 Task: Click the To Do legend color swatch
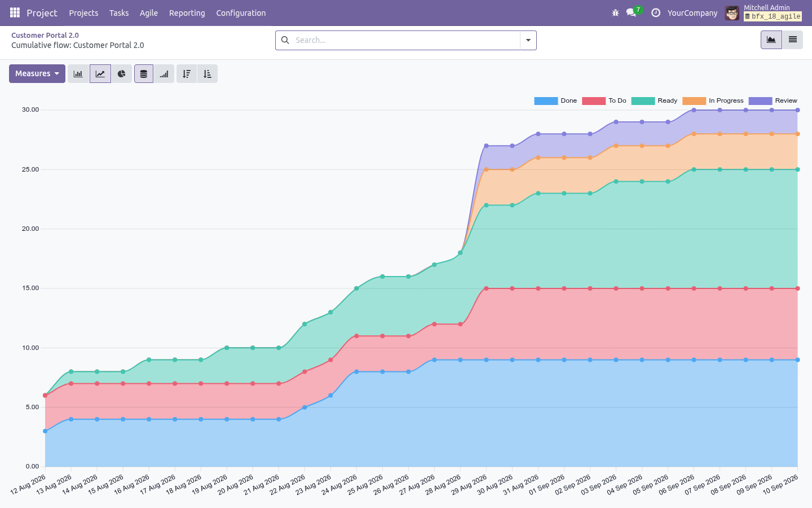(594, 101)
